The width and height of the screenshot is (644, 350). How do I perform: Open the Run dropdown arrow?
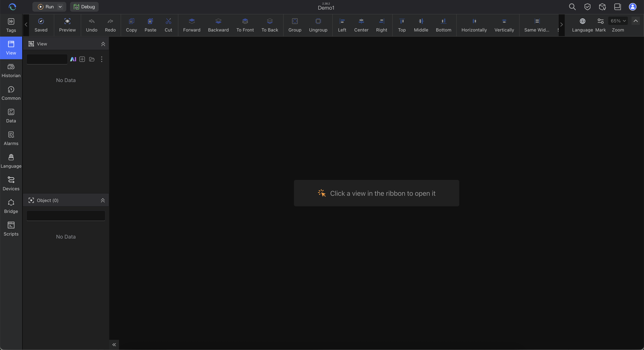60,7
